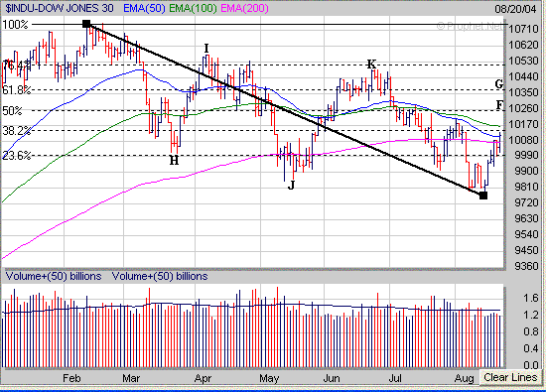This screenshot has width=546, height=392.
Task: Click the second Volume+(50) billions label
Action: (x=160, y=277)
